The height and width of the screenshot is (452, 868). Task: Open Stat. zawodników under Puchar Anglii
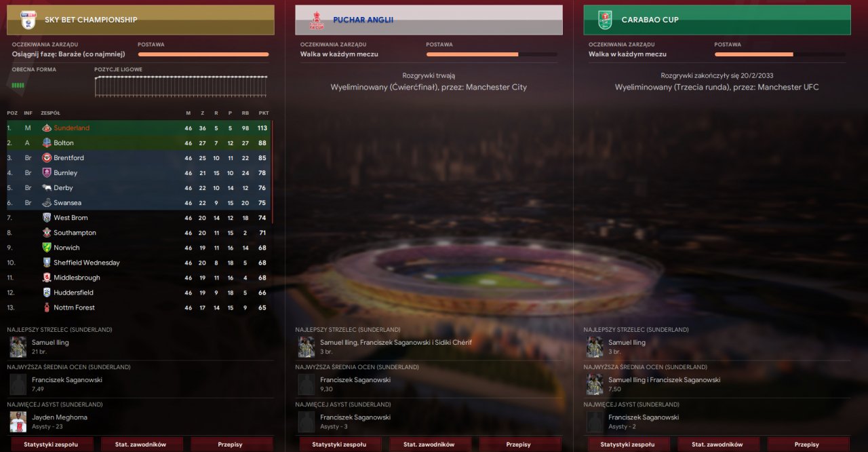(x=429, y=445)
